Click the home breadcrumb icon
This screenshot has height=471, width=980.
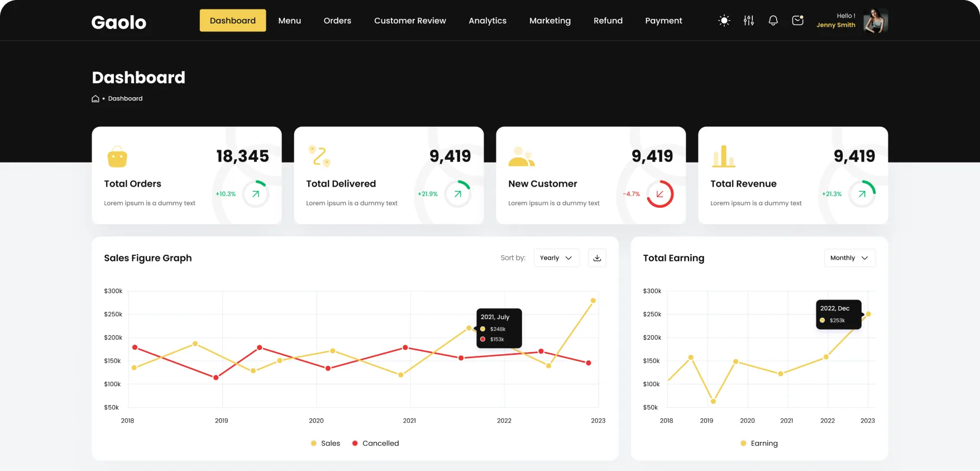pos(95,98)
